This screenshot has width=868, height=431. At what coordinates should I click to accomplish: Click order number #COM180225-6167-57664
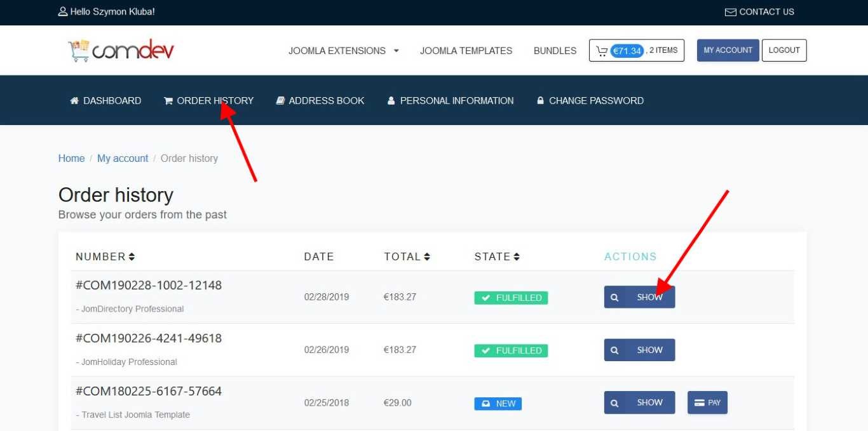click(149, 391)
